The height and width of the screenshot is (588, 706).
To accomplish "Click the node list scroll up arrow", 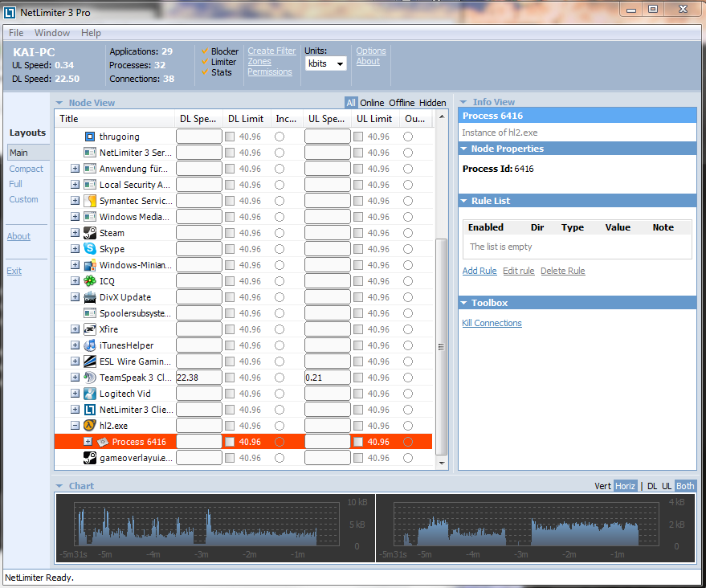I will click(x=442, y=116).
